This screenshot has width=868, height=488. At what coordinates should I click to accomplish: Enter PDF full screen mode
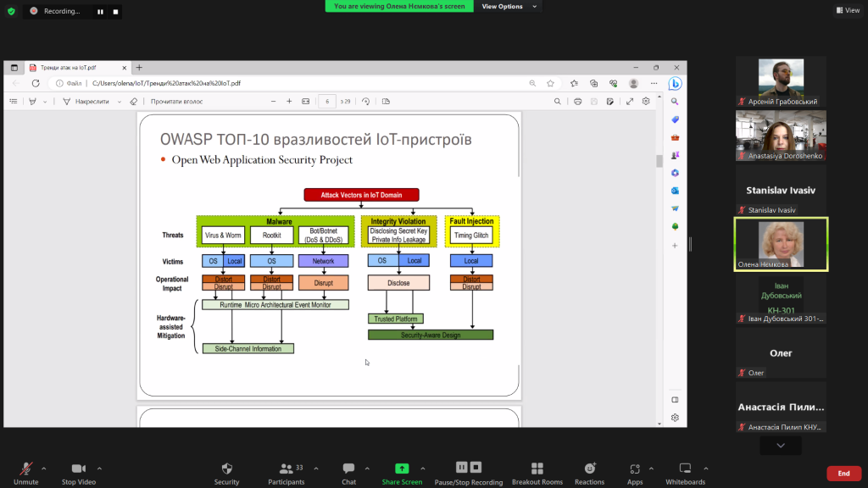[630, 102]
